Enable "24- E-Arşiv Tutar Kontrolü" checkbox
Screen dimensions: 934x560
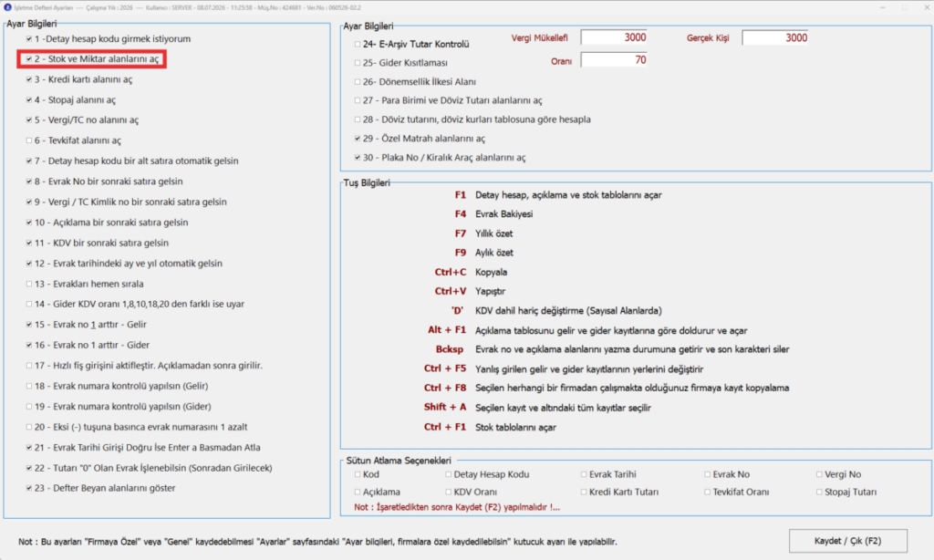pyautogui.click(x=358, y=44)
